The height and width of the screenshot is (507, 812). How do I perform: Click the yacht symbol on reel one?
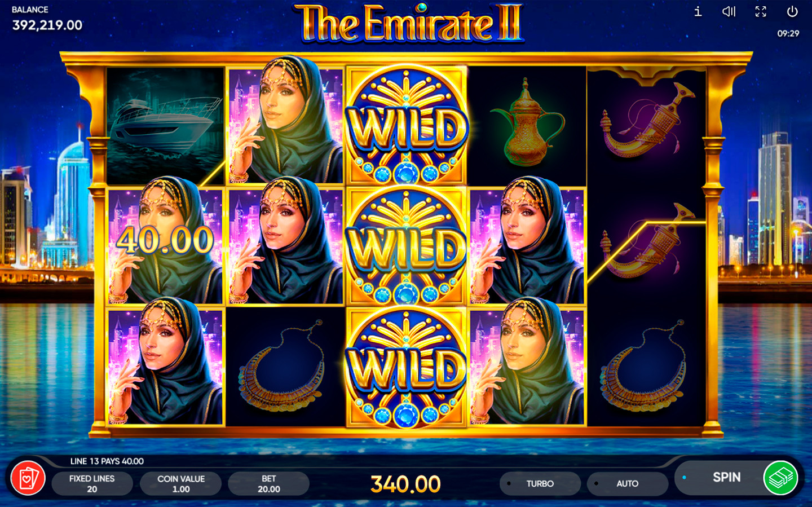pyautogui.click(x=166, y=125)
